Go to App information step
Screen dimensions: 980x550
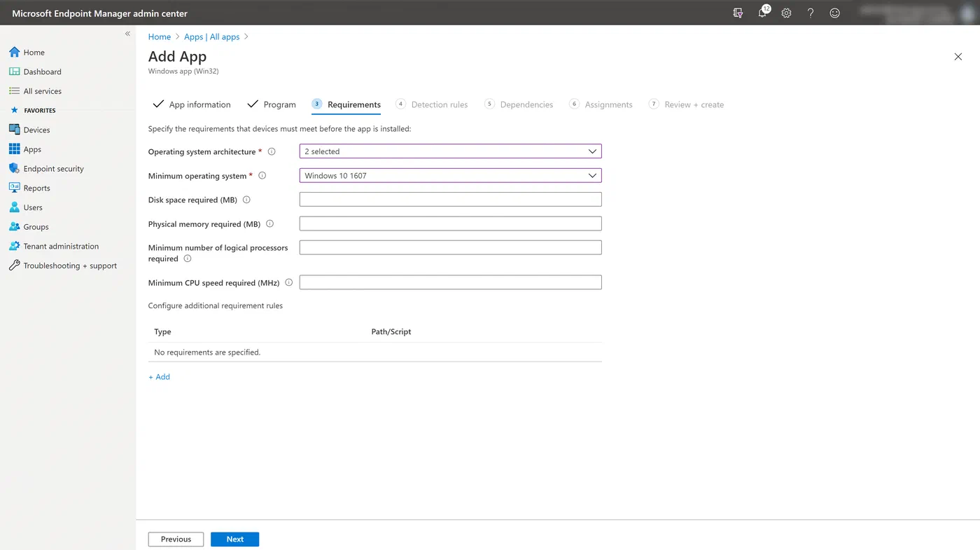tap(191, 104)
